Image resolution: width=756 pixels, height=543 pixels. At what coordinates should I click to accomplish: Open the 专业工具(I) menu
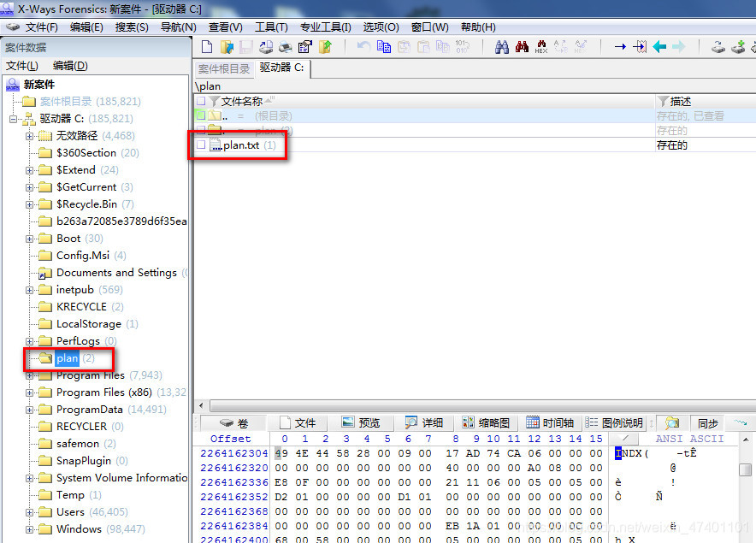[326, 27]
